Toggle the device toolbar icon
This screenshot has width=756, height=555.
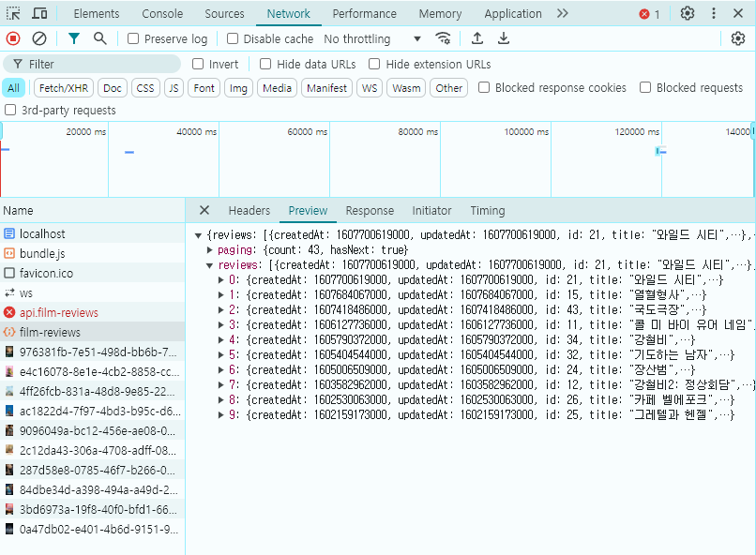click(39, 13)
